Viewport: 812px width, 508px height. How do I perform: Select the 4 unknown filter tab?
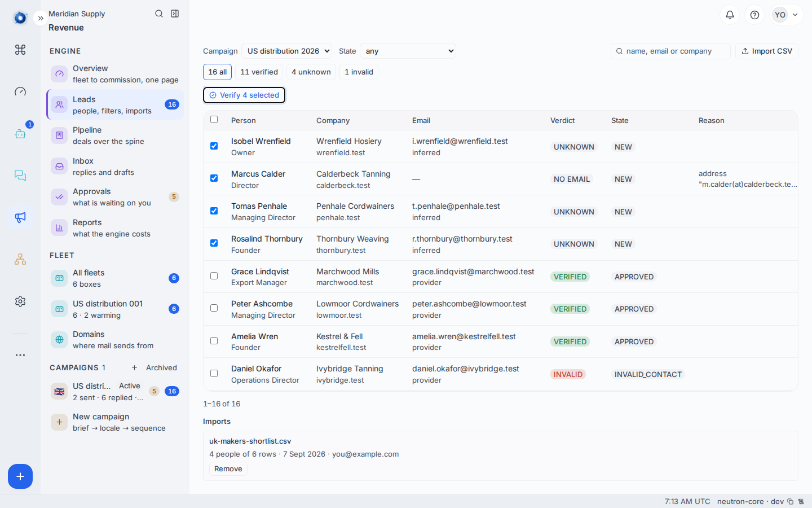(311, 72)
